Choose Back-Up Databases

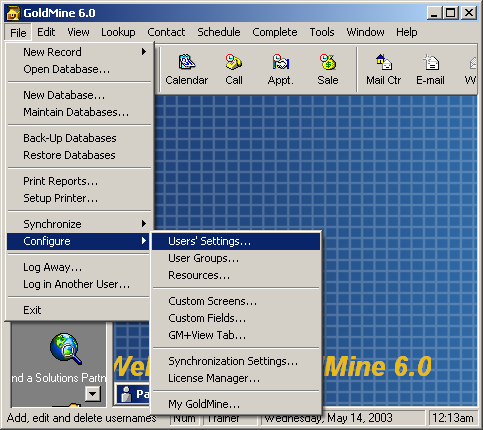(79, 138)
